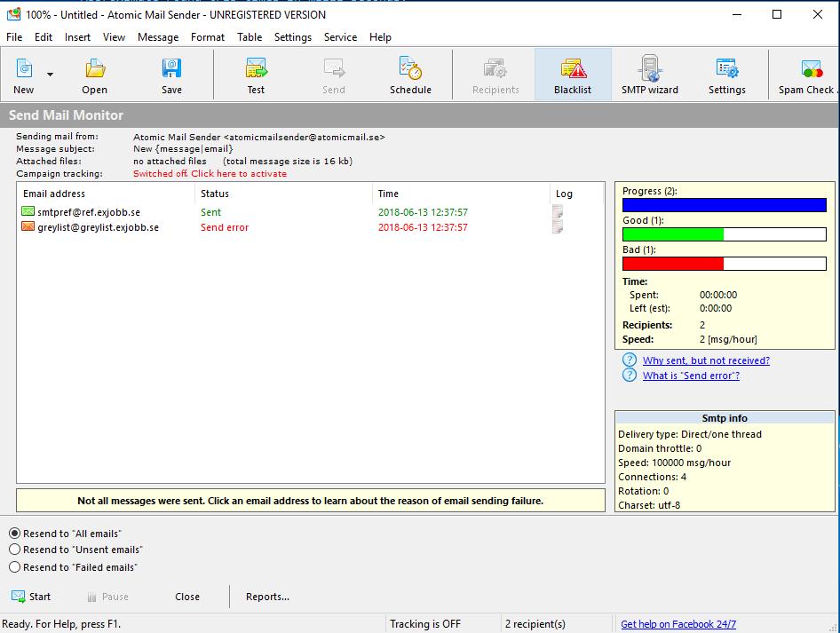Click the "Not all messages were sent" notice
This screenshot has width=840, height=633.
(311, 501)
